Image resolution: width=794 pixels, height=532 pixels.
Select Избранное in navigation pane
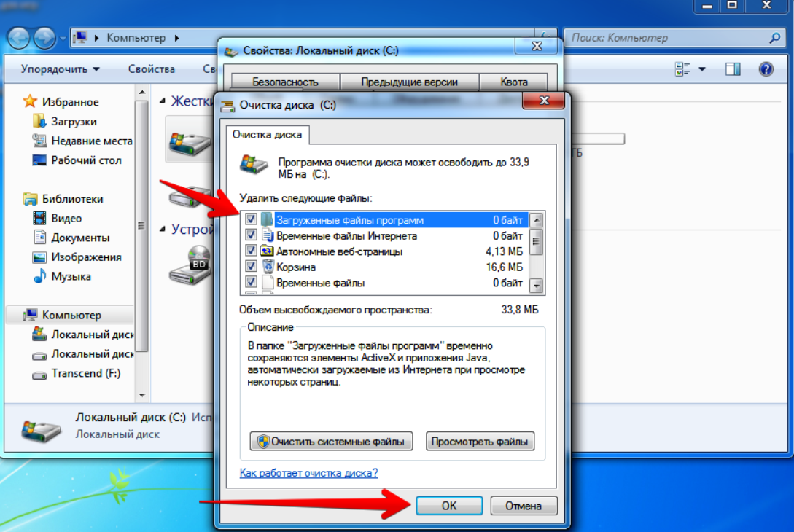click(61, 102)
